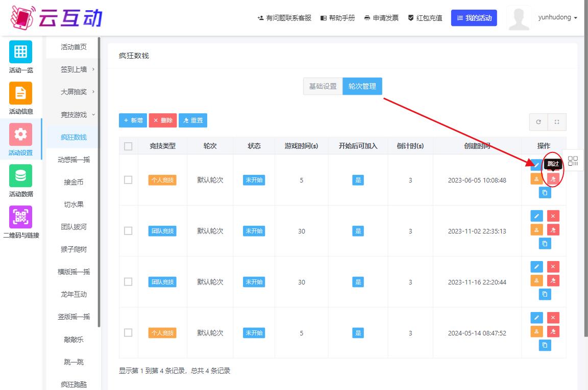Edit the round created 2023-06-05 10:08:48
588x390 pixels.
pyautogui.click(x=536, y=165)
